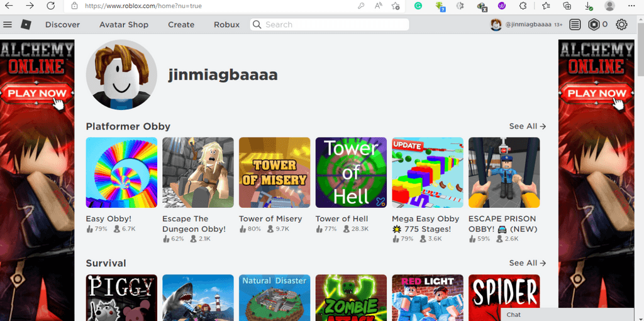The width and height of the screenshot is (644, 321).
Task: Open Tower of Misery game thumbnail
Action: pyautogui.click(x=274, y=172)
